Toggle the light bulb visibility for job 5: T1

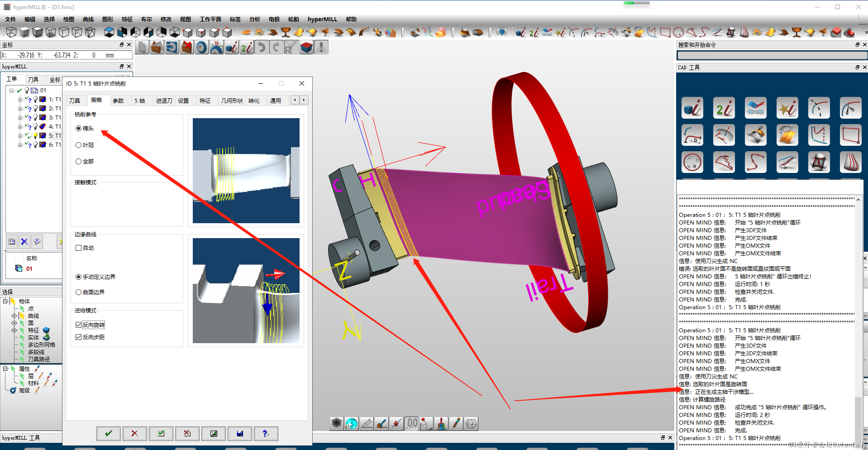point(36,136)
